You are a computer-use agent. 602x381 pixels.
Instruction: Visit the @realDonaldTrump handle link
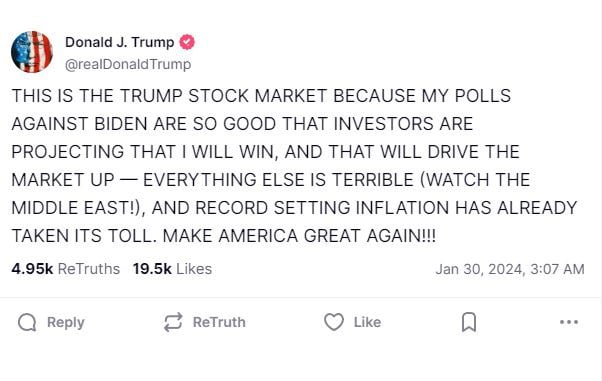(128, 64)
